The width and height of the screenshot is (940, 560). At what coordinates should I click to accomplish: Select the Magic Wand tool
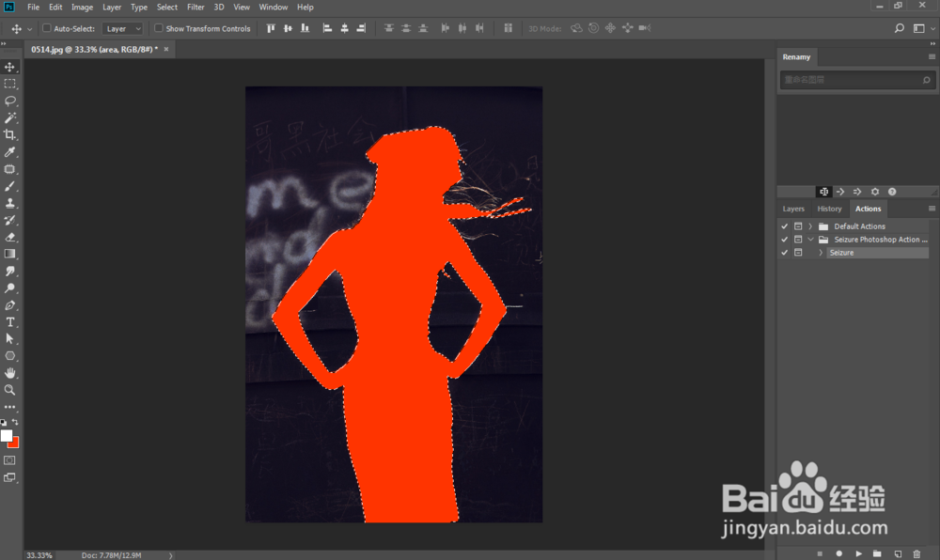(x=9, y=118)
